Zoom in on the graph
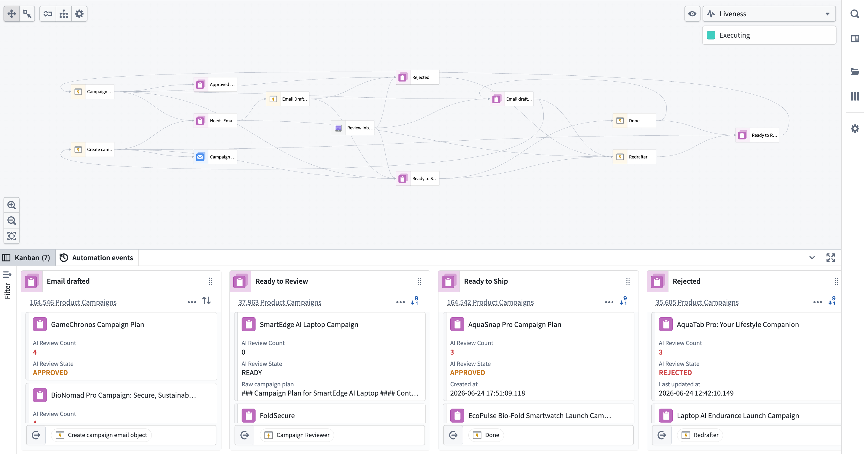The height and width of the screenshot is (454, 868). point(12,205)
